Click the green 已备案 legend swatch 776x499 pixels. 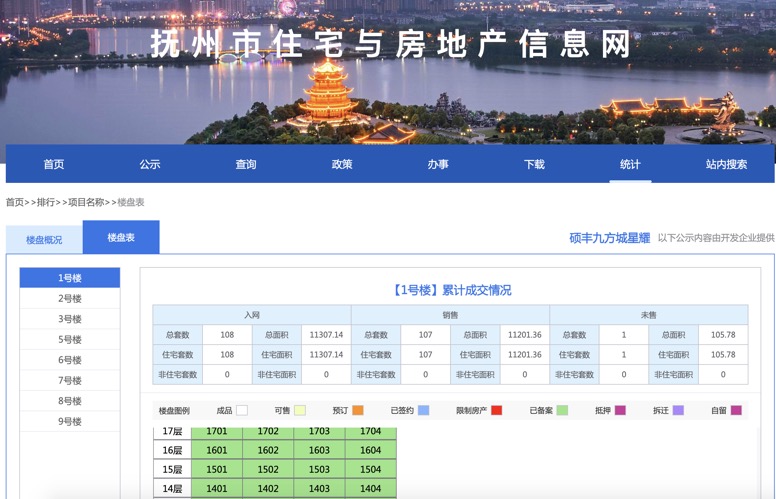tap(563, 411)
